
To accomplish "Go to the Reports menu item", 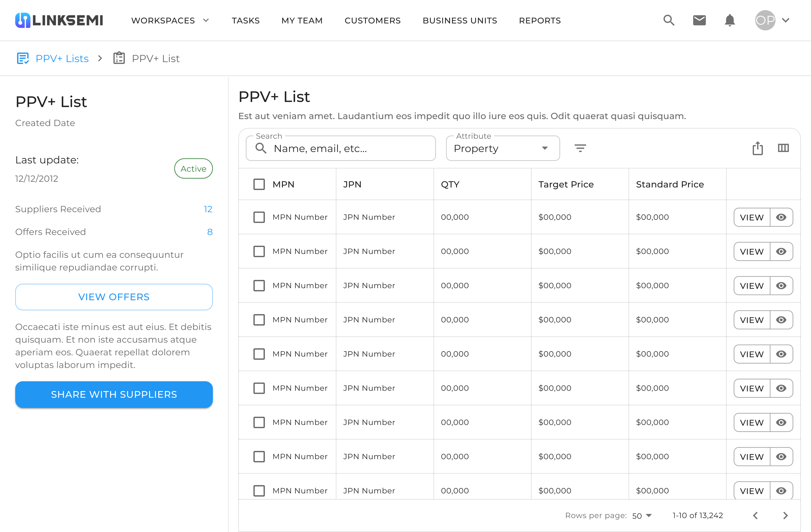I will coord(539,20).
